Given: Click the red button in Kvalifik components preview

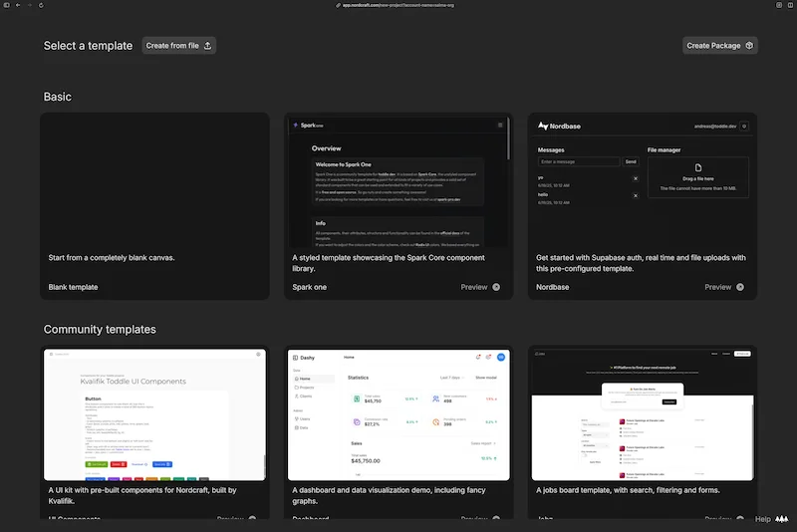Looking at the screenshot, I should pyautogui.click(x=119, y=464).
